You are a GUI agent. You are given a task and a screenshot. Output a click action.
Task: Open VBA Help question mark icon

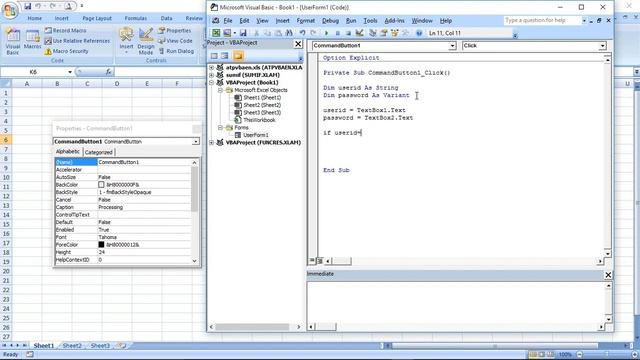tap(419, 33)
